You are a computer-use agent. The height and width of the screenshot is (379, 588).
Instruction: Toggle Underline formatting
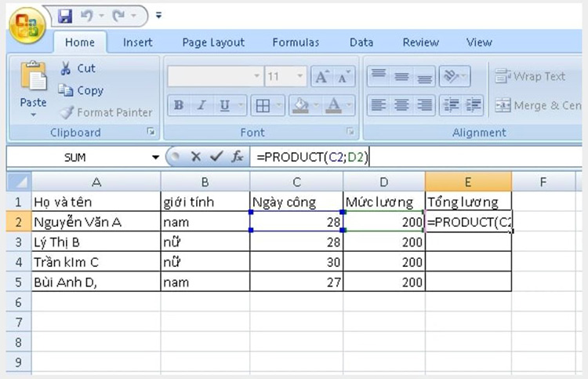tap(225, 105)
